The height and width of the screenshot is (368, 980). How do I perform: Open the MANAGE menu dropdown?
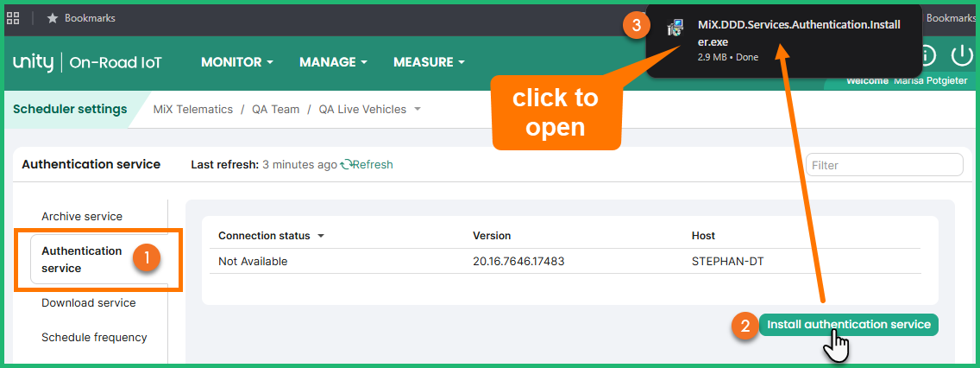click(x=333, y=62)
